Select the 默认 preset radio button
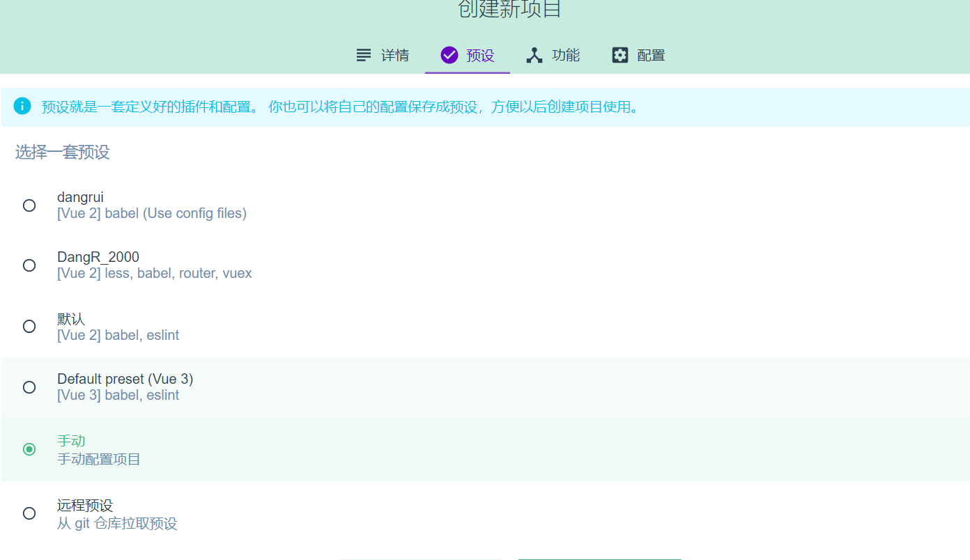Viewport: 970px width, 560px height. tap(29, 325)
